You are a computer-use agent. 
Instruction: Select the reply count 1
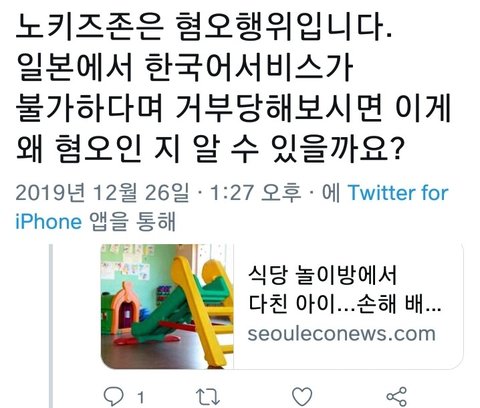click(141, 398)
